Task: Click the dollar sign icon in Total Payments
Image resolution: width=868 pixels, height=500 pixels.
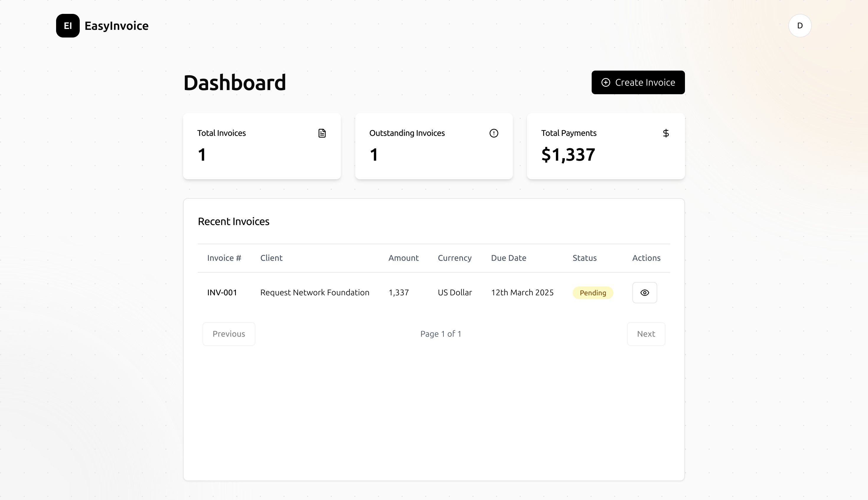Action: [x=665, y=133]
